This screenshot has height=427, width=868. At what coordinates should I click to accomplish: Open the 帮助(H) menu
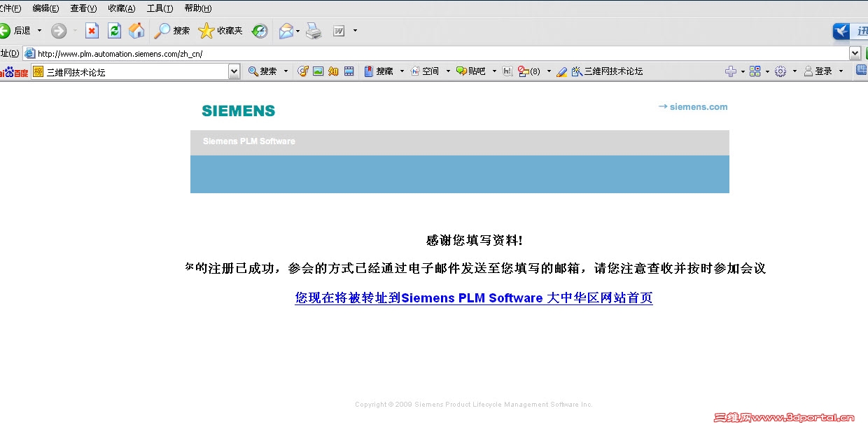(197, 8)
